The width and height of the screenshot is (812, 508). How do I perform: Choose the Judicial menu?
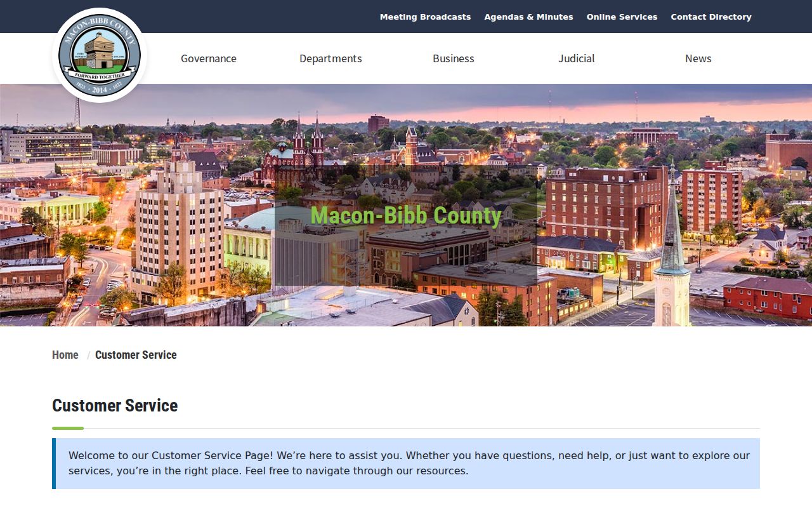(577, 58)
